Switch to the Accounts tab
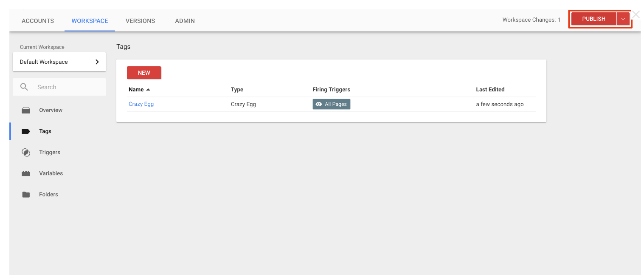The image size is (644, 275). [x=38, y=21]
